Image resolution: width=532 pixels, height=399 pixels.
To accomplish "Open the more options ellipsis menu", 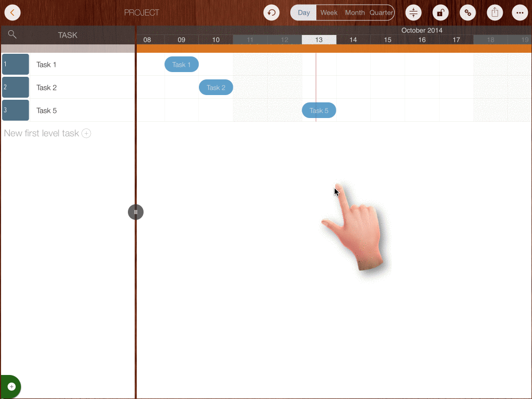I will (519, 13).
